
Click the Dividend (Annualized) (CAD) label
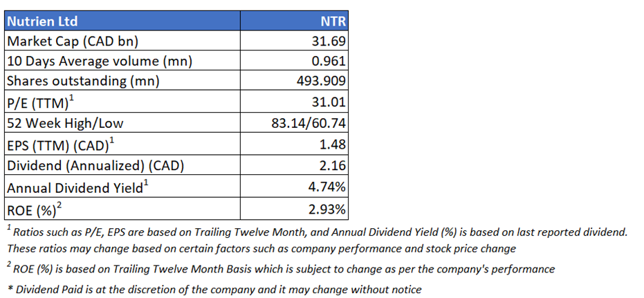pos(97,165)
